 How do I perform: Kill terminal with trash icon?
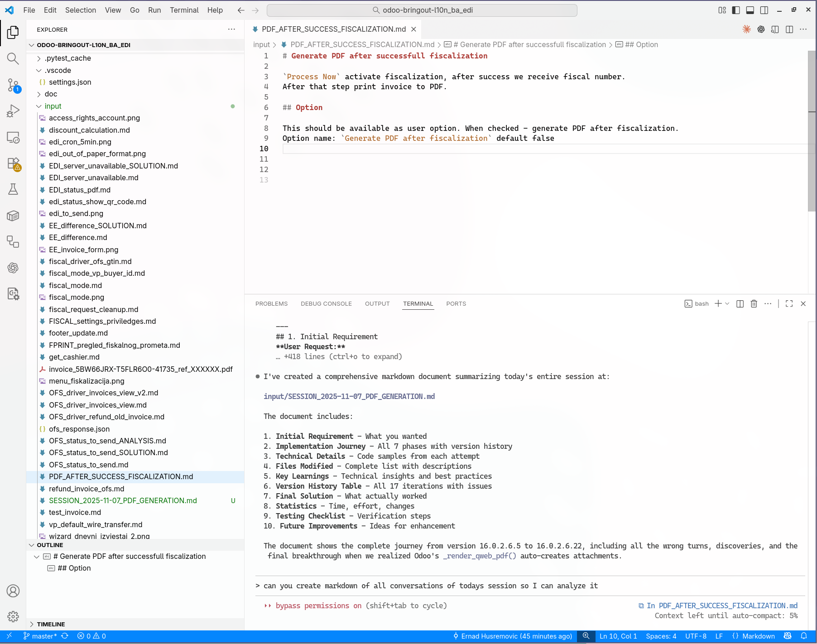coord(754,304)
